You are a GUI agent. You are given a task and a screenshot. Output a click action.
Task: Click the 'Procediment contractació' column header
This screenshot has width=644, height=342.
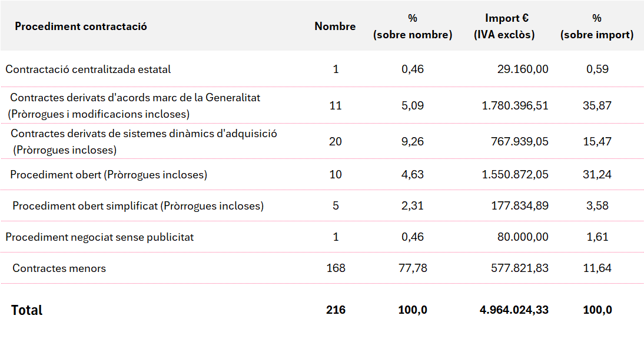[81, 26]
